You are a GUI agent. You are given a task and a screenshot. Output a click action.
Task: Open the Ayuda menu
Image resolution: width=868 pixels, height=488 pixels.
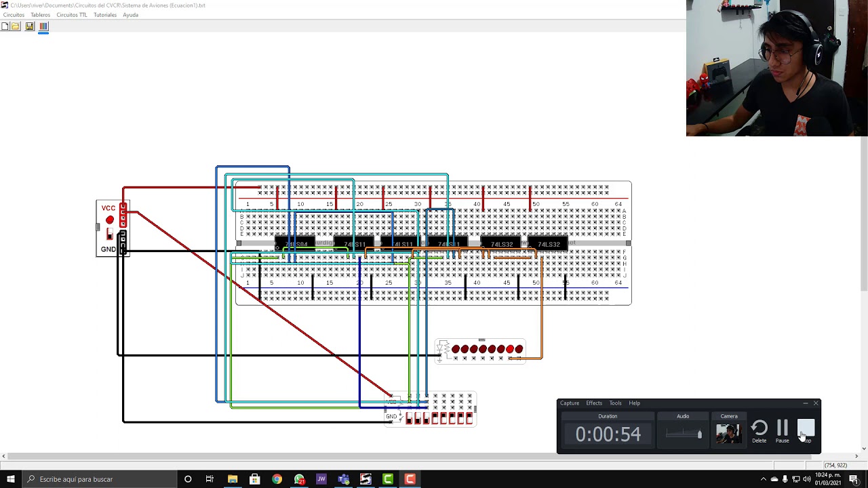coord(130,15)
